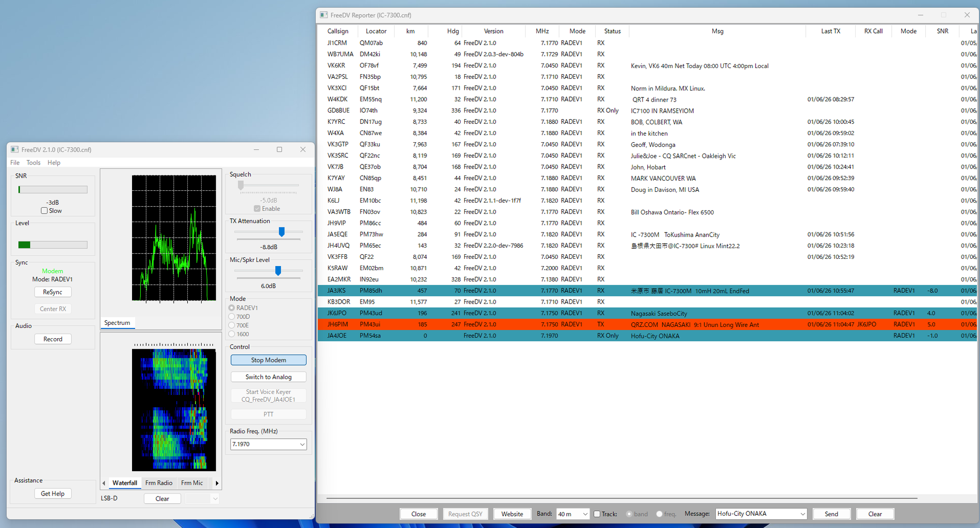Switch to the Spectrum tab
The image size is (980, 528).
tap(117, 323)
